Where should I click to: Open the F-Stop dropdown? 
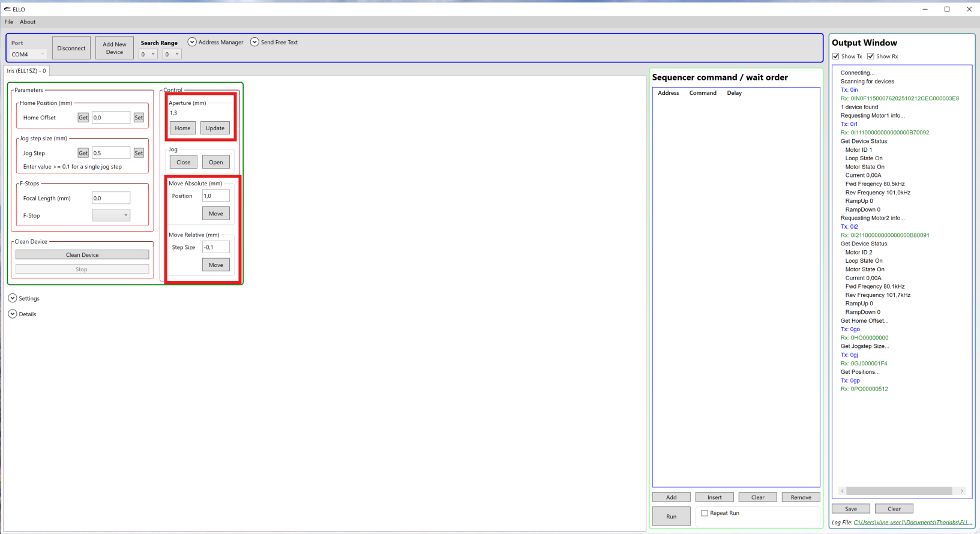click(x=111, y=215)
